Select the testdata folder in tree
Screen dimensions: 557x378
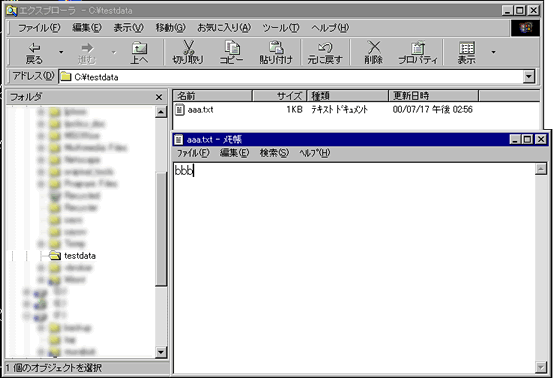click(x=80, y=256)
